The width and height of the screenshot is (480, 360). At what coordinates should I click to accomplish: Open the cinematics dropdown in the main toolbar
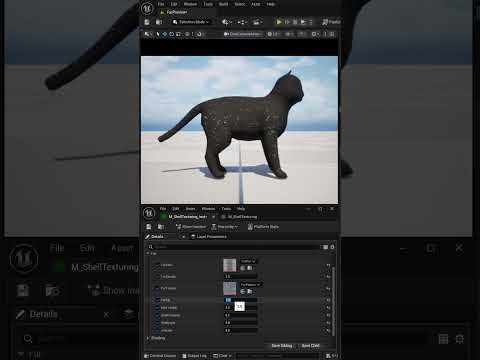(257, 22)
